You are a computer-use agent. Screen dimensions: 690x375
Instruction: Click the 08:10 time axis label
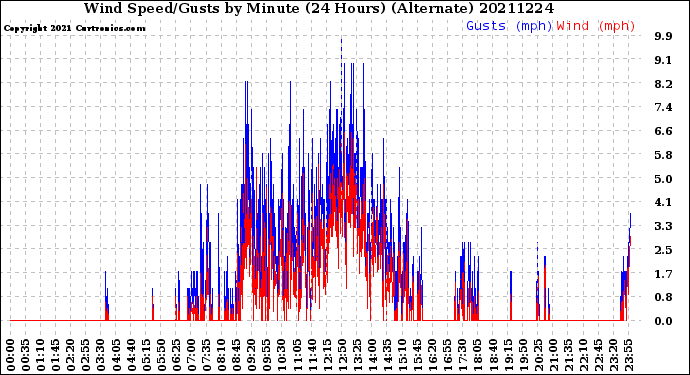pyautogui.click(x=221, y=355)
